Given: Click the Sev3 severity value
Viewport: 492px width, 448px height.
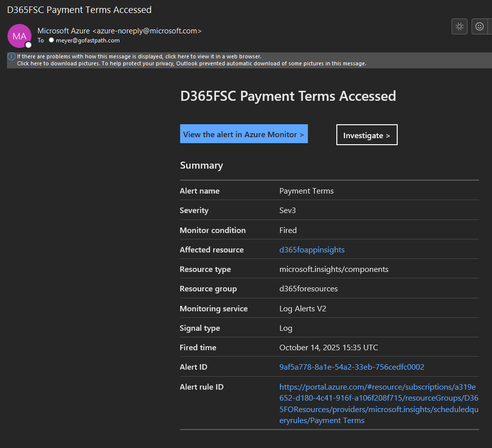Looking at the screenshot, I should pos(287,211).
